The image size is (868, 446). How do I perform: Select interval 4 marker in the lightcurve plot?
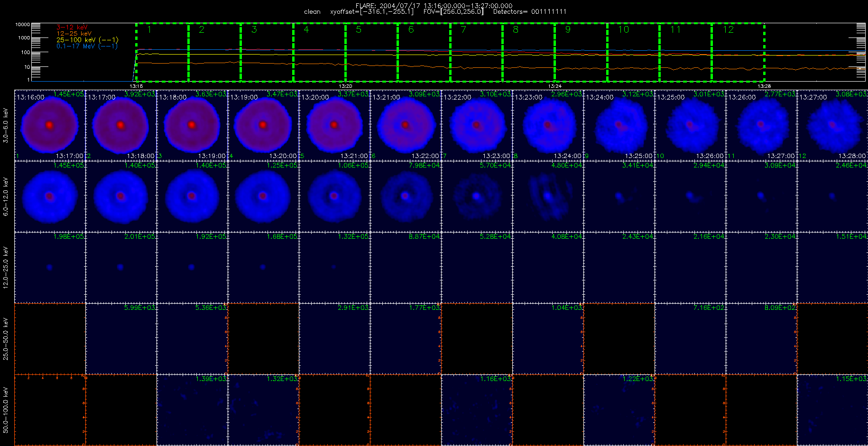[x=306, y=30]
